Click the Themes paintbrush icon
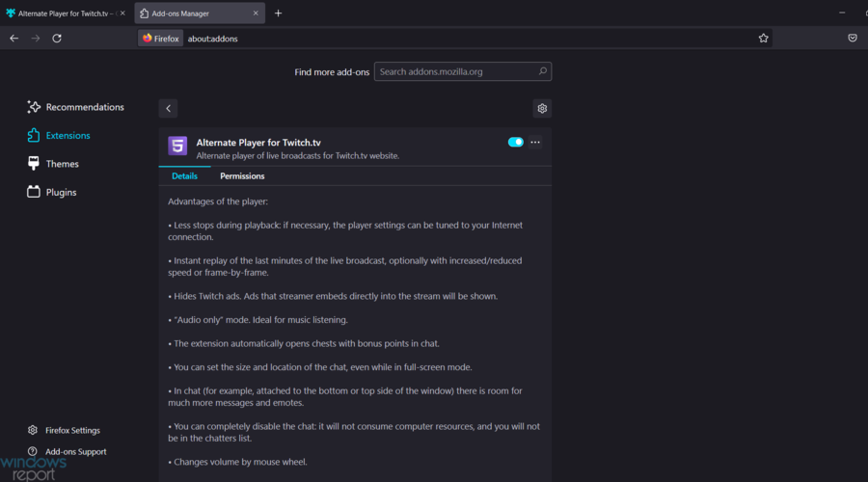The image size is (868, 482). (x=34, y=163)
